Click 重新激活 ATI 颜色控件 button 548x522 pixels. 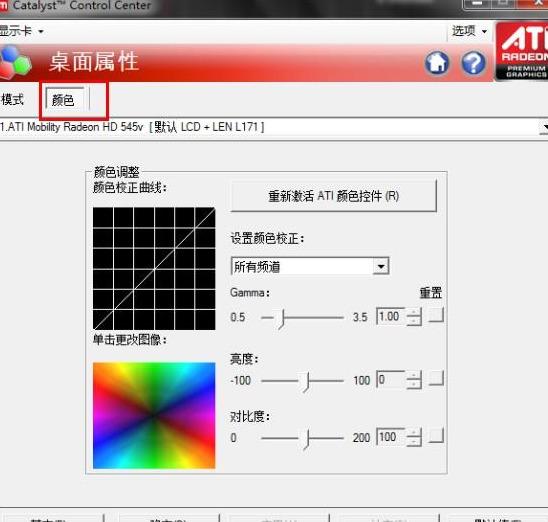[x=334, y=196]
